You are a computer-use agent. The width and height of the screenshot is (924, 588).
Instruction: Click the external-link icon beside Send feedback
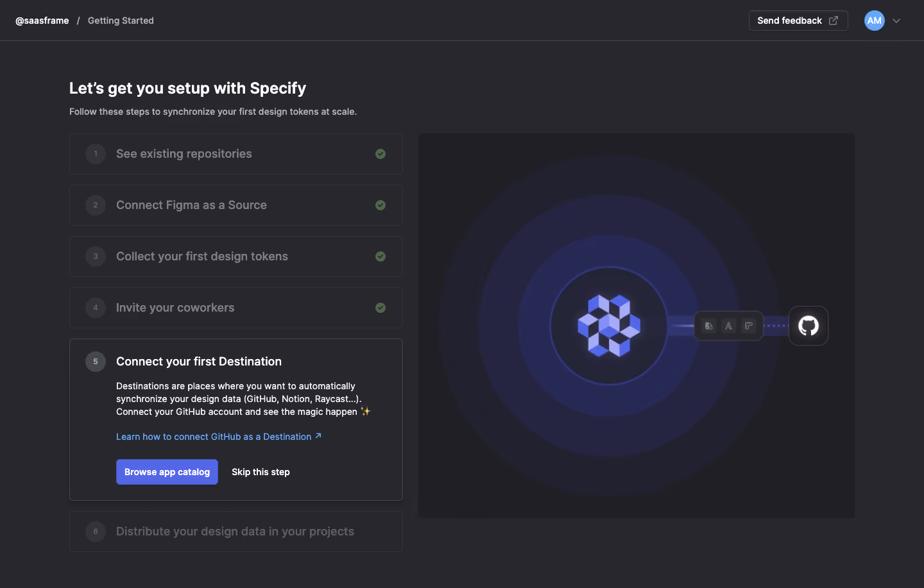pyautogui.click(x=834, y=21)
